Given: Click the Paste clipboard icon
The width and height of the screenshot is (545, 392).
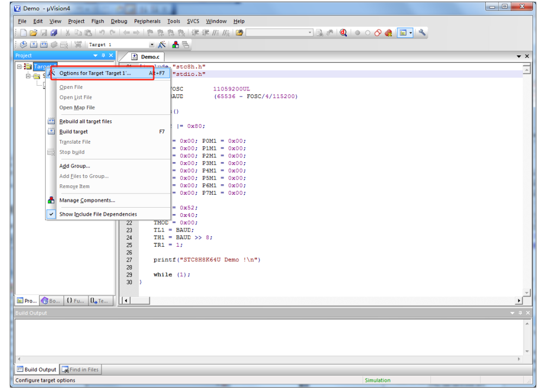Looking at the screenshot, I should [88, 33].
